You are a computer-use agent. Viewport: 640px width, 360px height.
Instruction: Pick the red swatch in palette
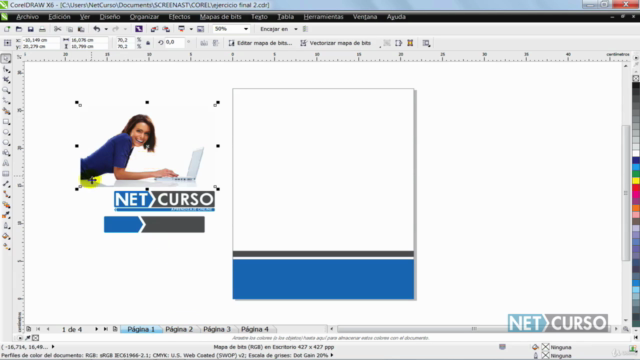click(636, 188)
